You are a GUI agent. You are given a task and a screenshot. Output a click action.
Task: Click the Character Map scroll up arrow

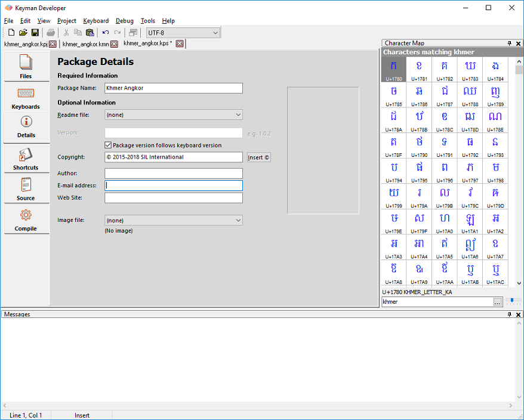[x=519, y=61]
